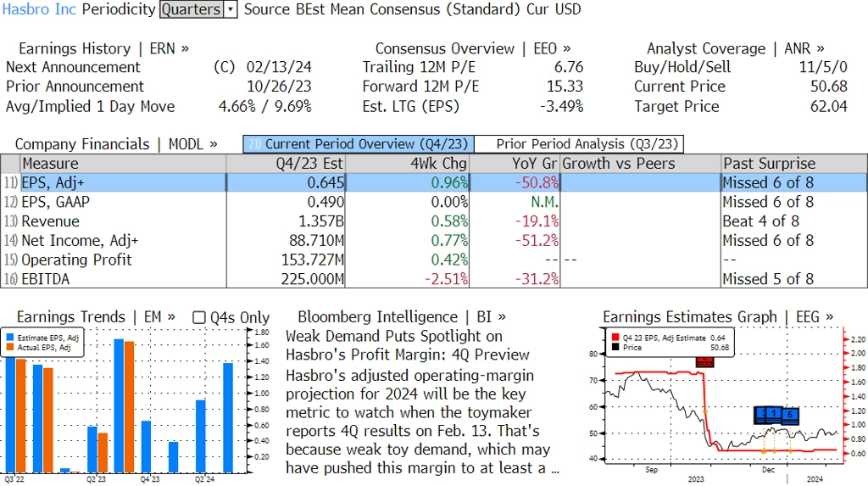Click the red Q4 23 EPS estimate legend swatch
Viewport: 868px width, 486px height.
(x=615, y=338)
